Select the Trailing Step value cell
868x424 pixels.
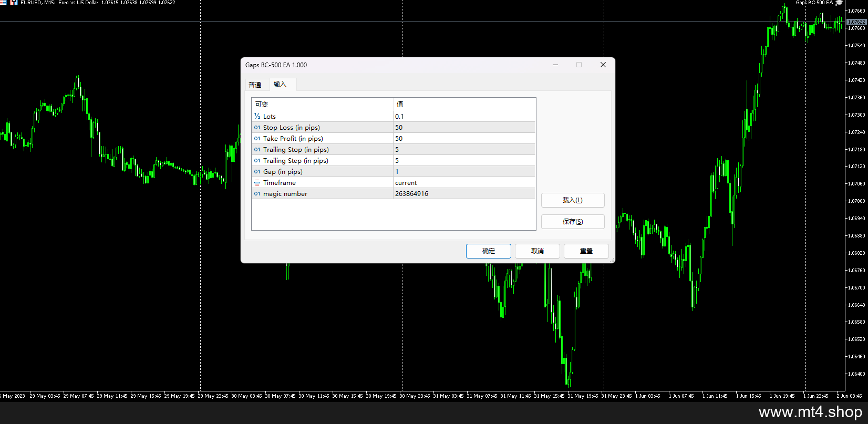click(x=464, y=161)
